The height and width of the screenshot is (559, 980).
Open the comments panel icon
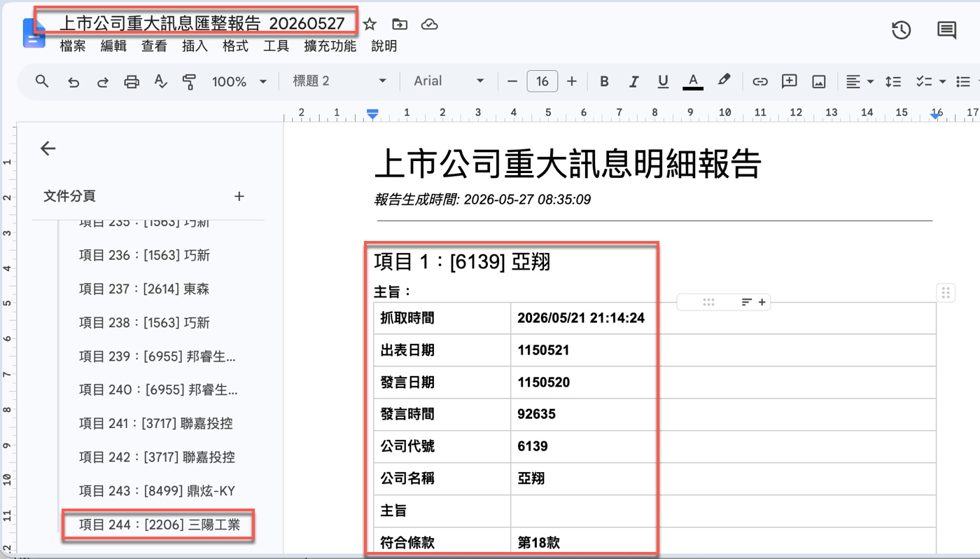tap(947, 30)
